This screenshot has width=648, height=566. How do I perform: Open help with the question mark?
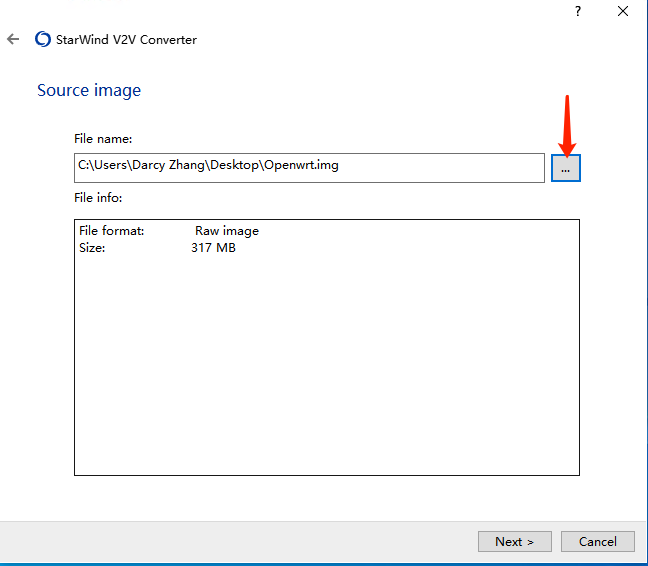click(x=578, y=11)
